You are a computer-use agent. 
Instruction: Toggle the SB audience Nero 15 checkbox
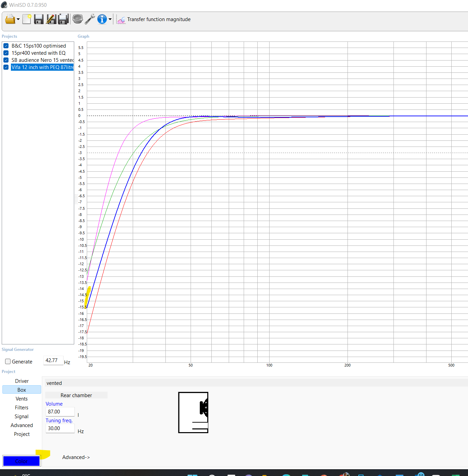coord(6,60)
